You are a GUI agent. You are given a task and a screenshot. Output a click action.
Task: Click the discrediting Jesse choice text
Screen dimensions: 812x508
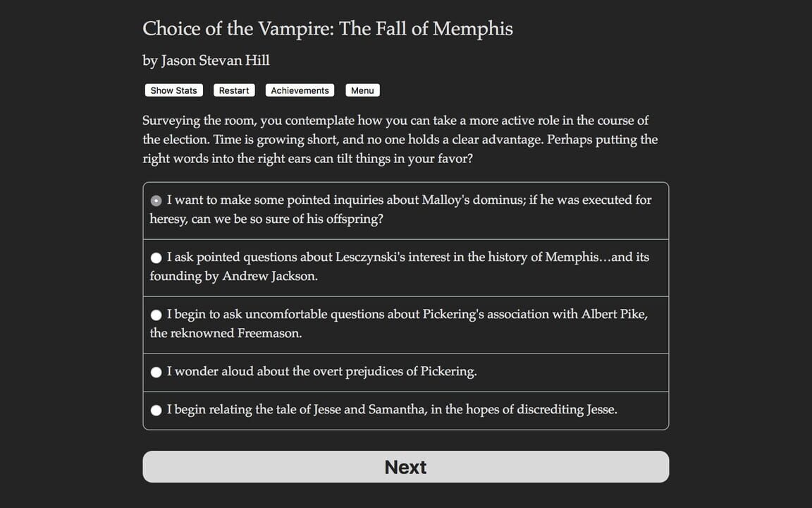[x=395, y=410]
